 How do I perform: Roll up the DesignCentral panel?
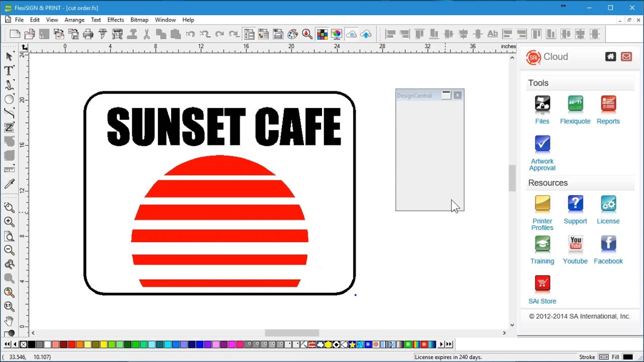pos(446,96)
